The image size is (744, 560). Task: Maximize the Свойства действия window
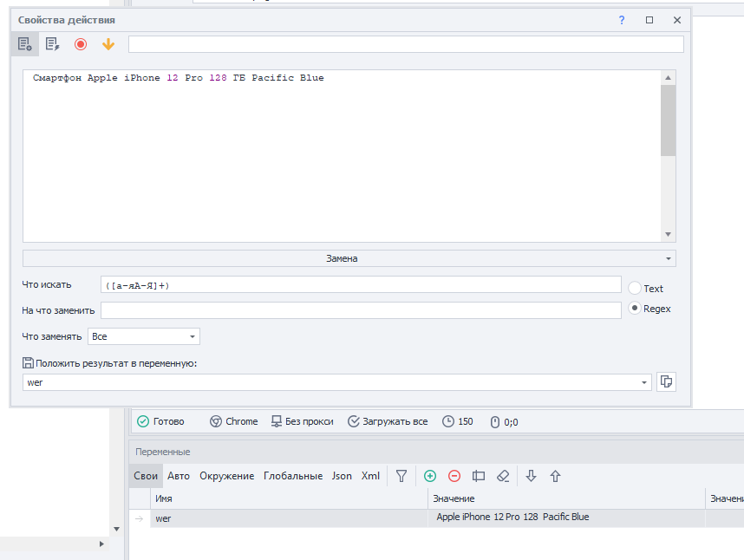[x=649, y=20]
